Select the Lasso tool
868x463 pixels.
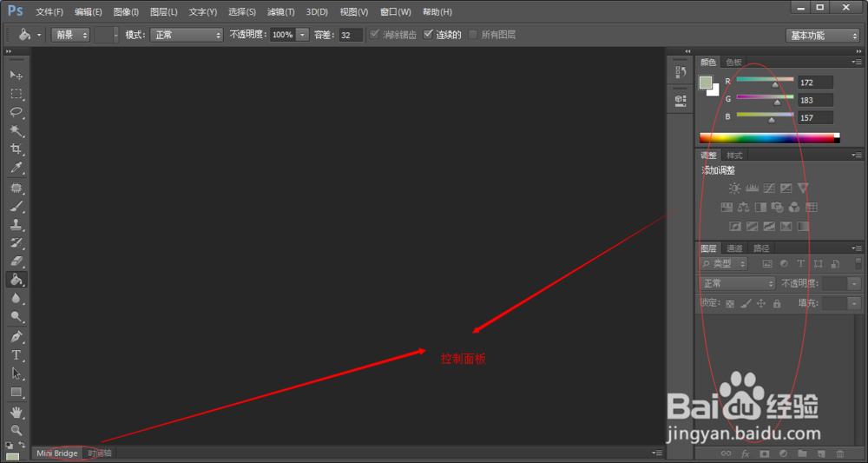pyautogui.click(x=16, y=112)
